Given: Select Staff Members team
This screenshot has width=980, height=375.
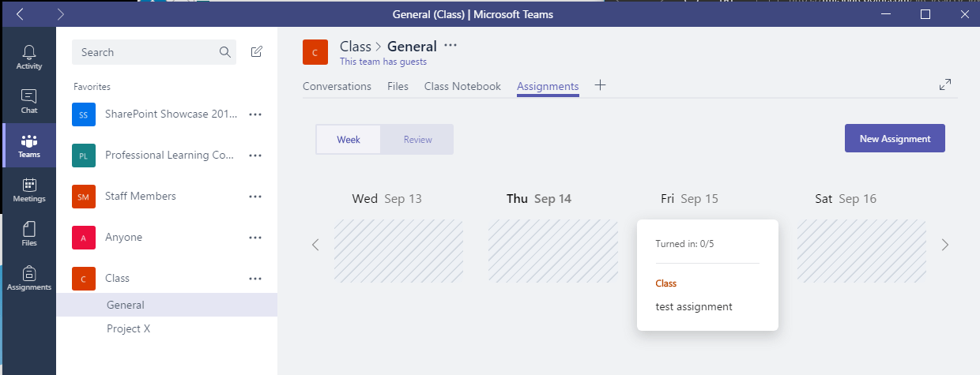Looking at the screenshot, I should pyautogui.click(x=141, y=197).
